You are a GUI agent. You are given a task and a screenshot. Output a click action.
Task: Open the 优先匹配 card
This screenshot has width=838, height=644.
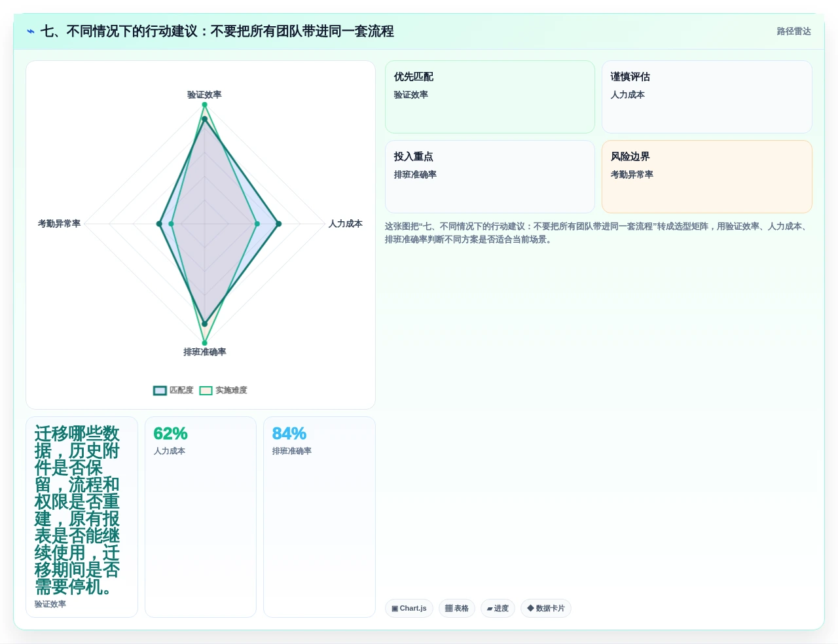tap(490, 97)
